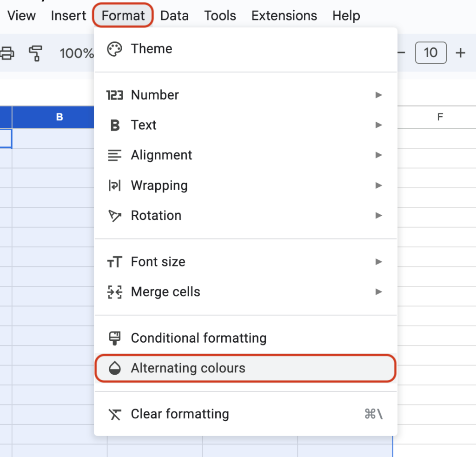
Task: Select Alternating colours
Action: pos(187,368)
